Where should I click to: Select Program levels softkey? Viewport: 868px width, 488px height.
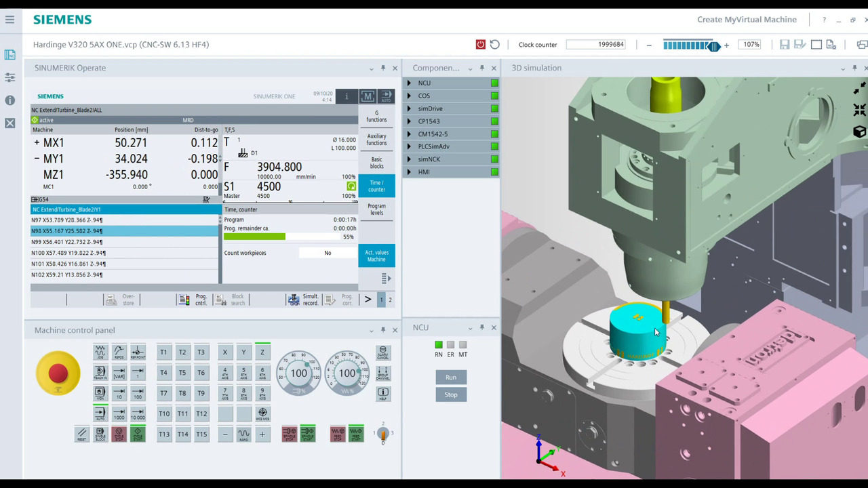point(376,209)
